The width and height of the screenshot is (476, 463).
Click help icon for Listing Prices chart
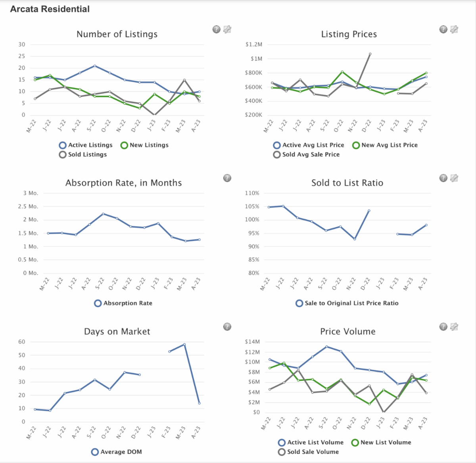(x=443, y=29)
